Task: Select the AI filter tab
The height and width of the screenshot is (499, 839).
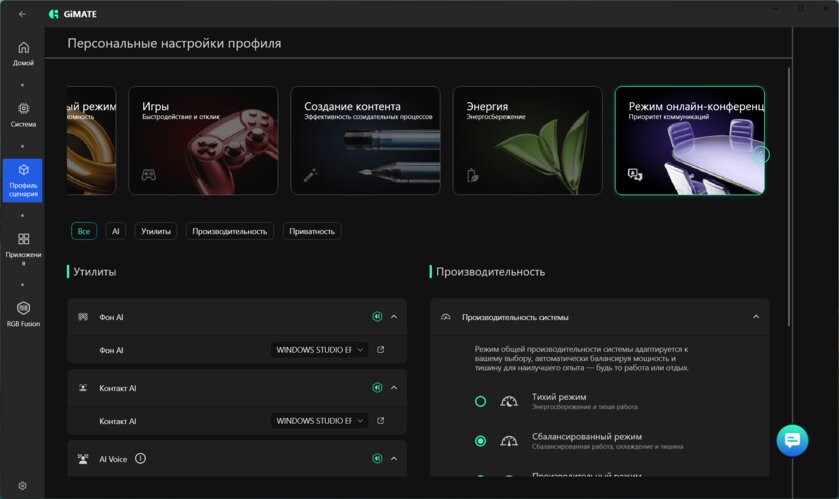Action: pyautogui.click(x=116, y=231)
